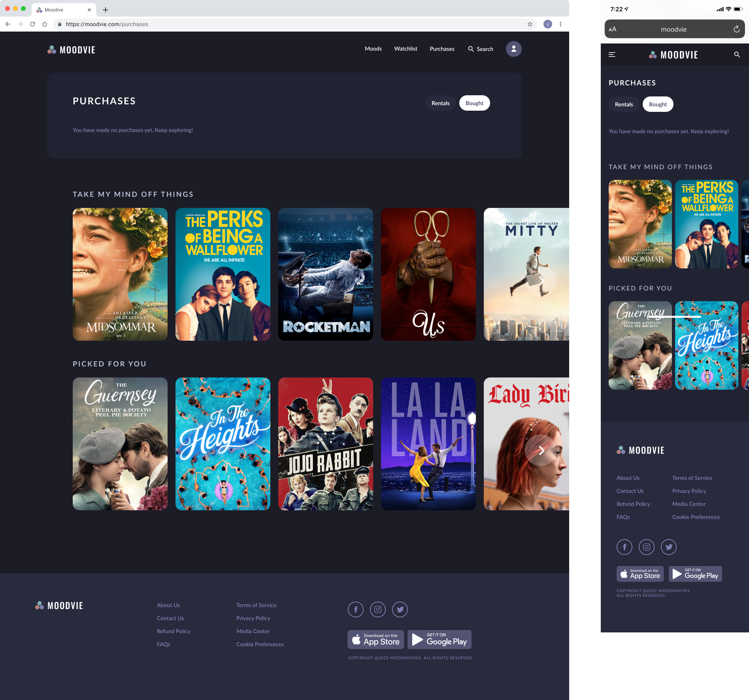Tap the mobile moodvie address bar

pos(674,29)
